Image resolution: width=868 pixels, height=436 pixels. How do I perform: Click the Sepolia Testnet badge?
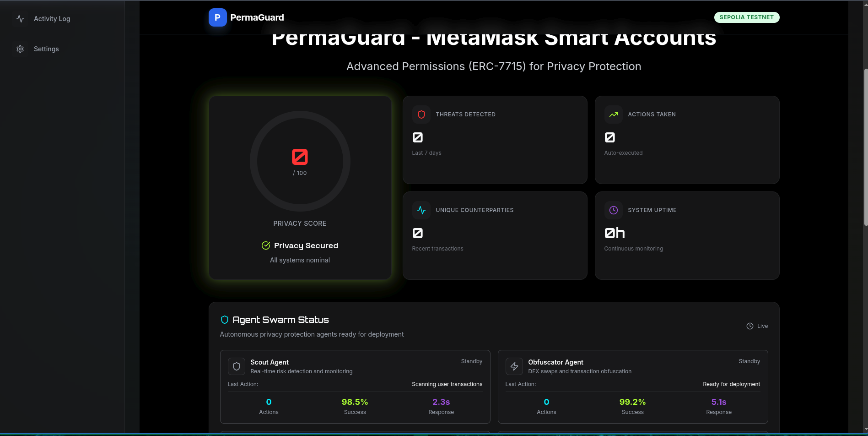pyautogui.click(x=746, y=17)
